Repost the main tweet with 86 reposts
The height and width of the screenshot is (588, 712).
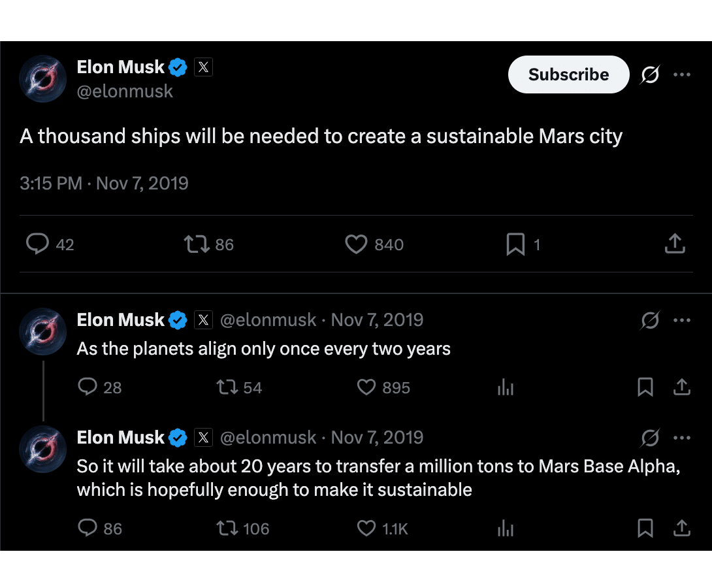tap(197, 244)
